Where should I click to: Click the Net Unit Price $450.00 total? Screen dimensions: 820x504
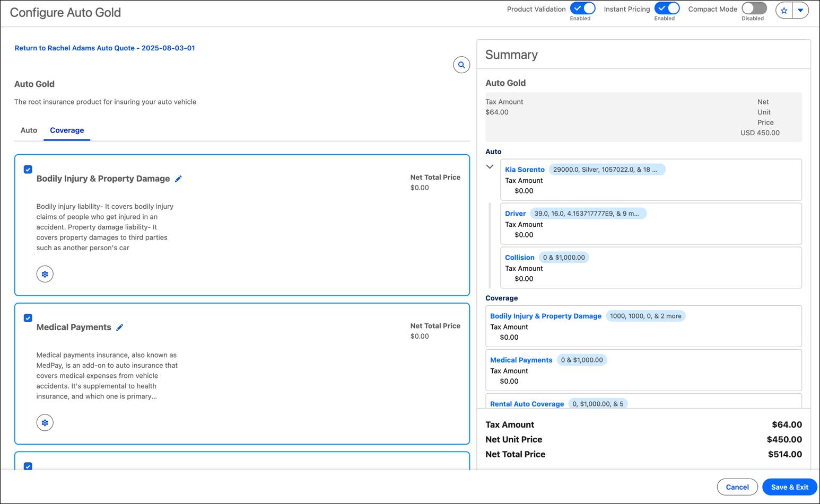click(x=784, y=439)
